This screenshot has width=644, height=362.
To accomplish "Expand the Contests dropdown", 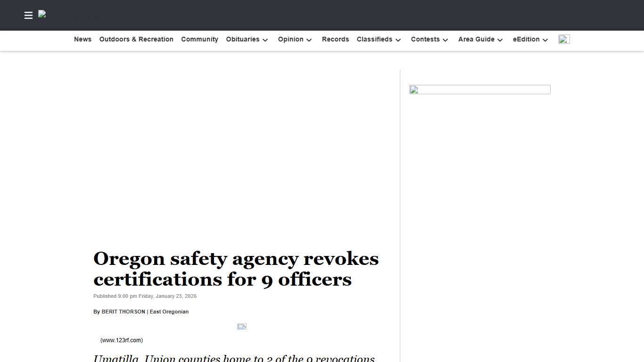I will point(429,40).
